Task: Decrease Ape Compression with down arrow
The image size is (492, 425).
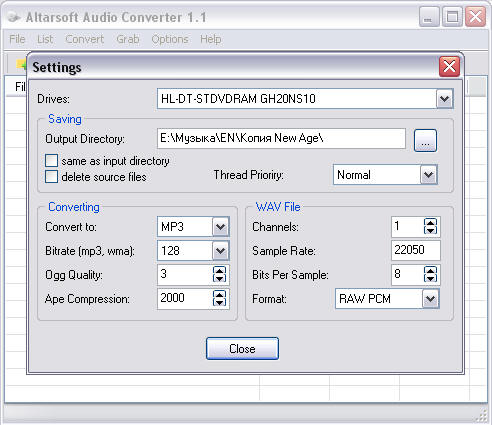Action: [219, 302]
